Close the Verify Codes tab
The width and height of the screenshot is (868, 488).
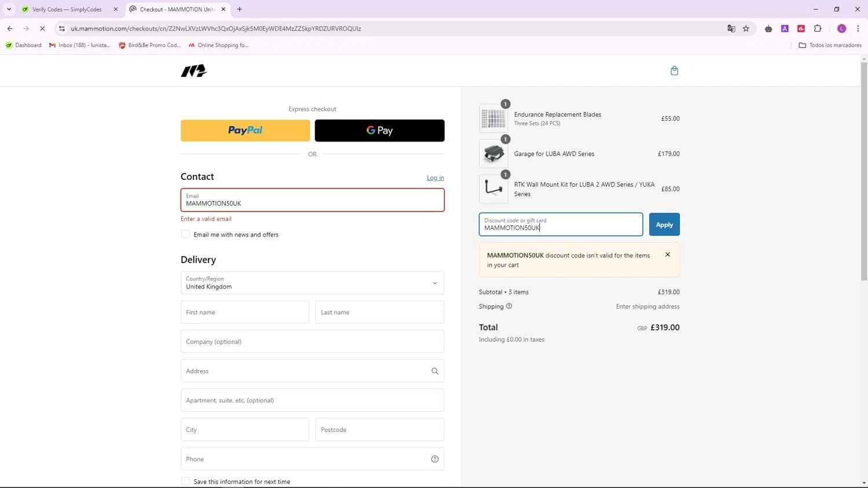click(x=116, y=9)
